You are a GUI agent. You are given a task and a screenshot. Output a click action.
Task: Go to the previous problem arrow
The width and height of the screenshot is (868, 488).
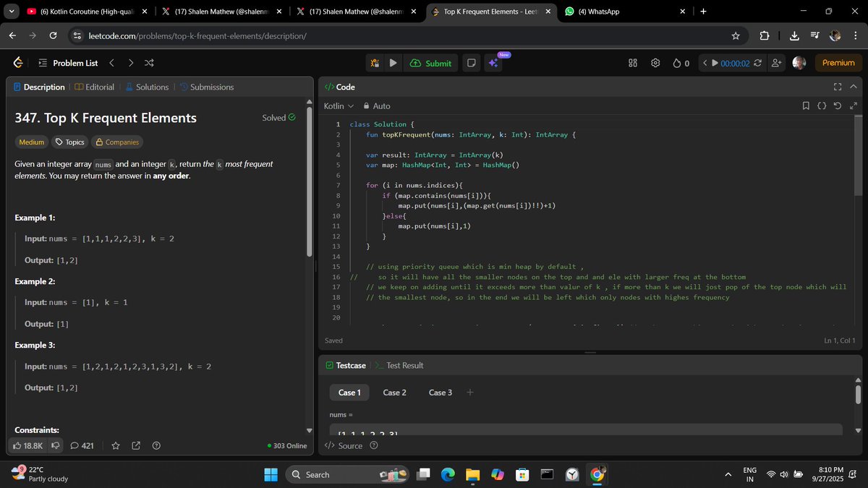[x=112, y=63]
